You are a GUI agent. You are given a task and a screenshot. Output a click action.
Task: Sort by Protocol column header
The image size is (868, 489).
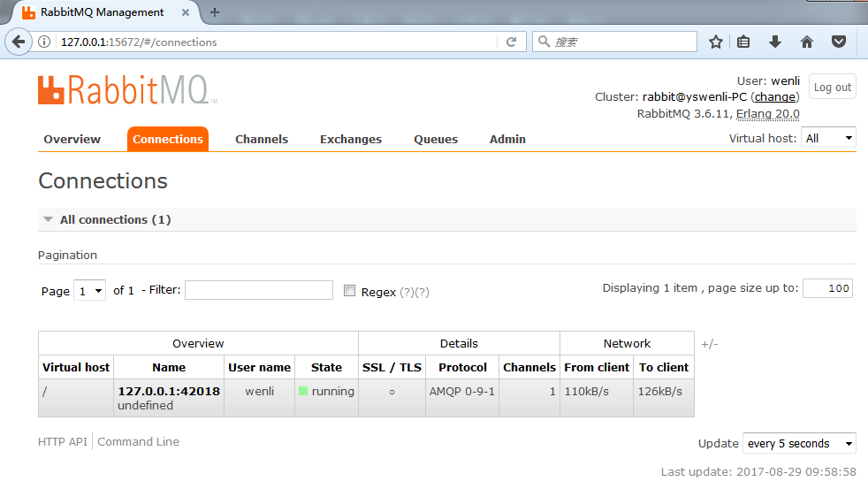tap(462, 367)
